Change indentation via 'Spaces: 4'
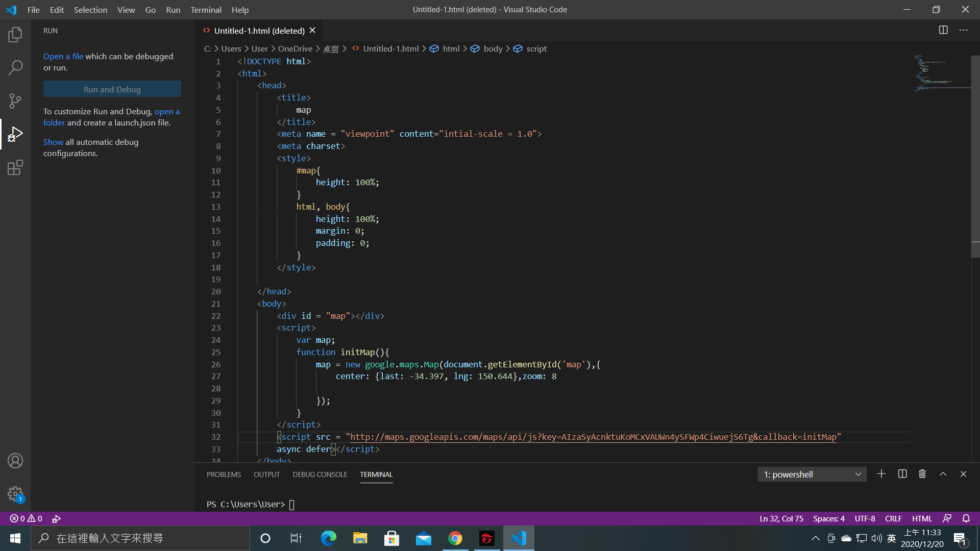 point(829,518)
